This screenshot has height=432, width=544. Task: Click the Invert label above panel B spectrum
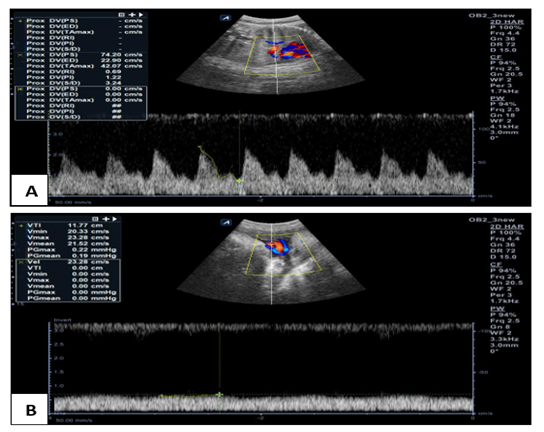pos(62,320)
